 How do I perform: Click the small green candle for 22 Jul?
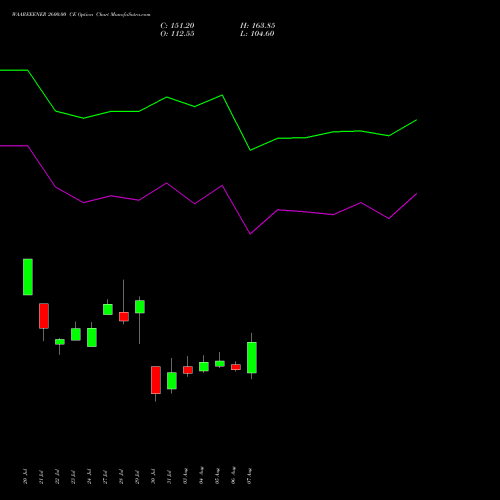pyautogui.click(x=60, y=342)
